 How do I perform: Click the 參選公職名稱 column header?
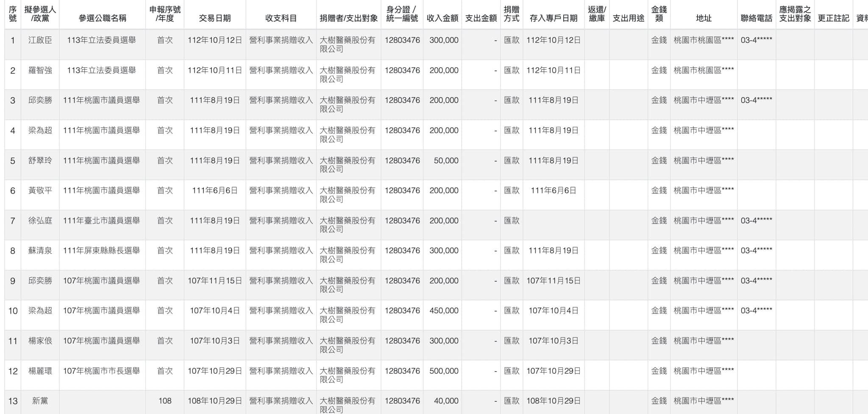pyautogui.click(x=102, y=18)
